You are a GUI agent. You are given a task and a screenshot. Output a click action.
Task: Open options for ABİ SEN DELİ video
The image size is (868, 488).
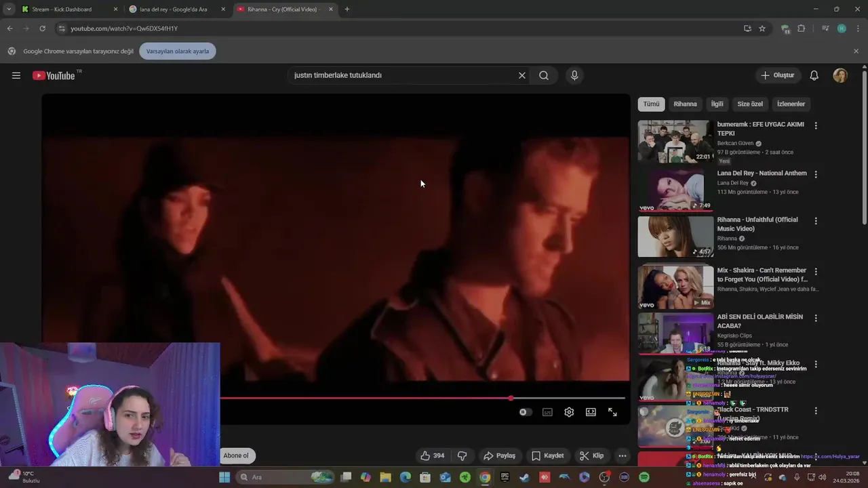(x=816, y=318)
